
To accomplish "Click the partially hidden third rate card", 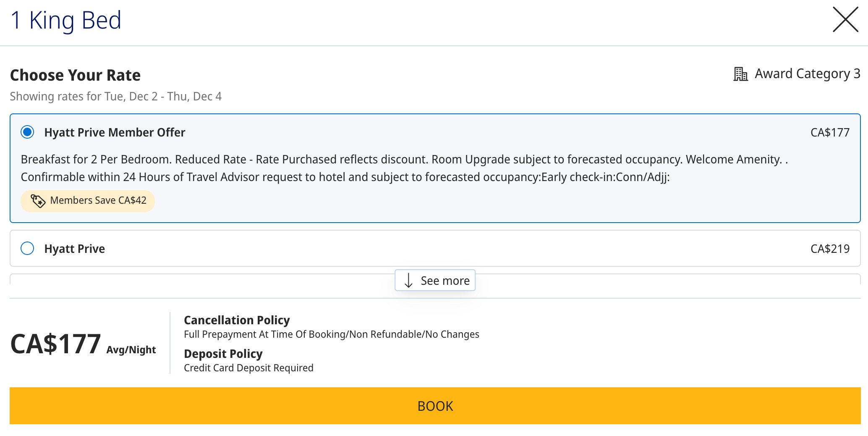I will 201,279.
